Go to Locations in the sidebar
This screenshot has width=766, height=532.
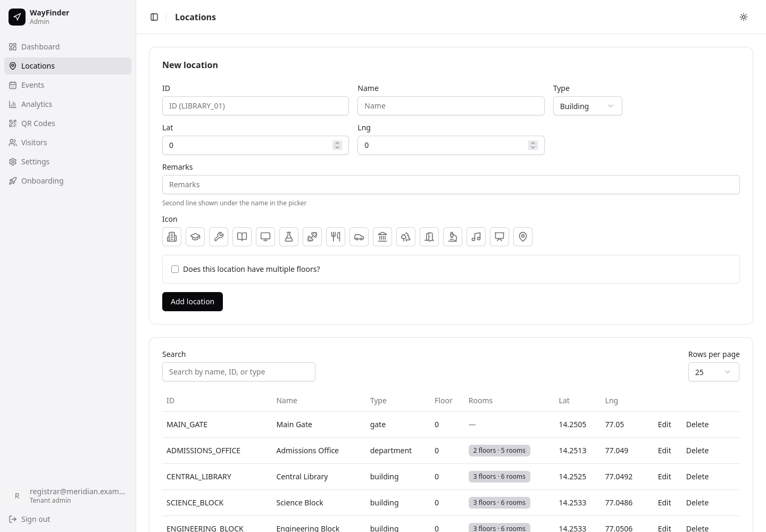[68, 66]
